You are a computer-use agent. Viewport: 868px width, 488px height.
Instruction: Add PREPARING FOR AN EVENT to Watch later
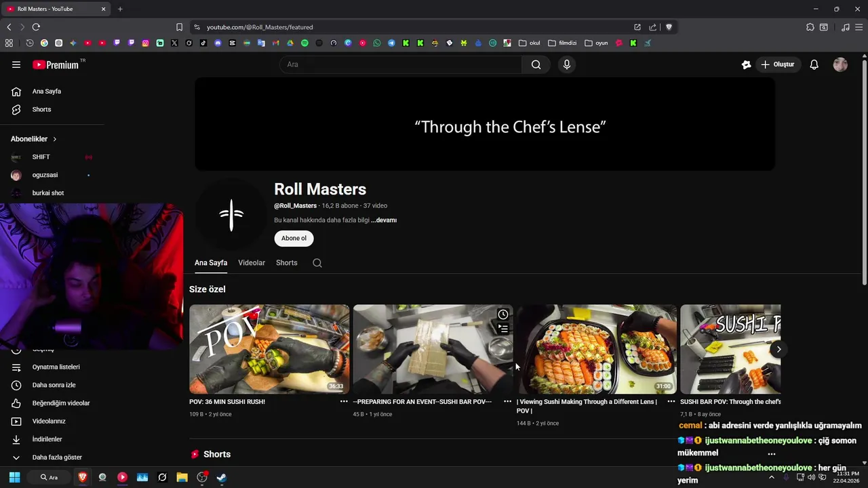coord(503,314)
